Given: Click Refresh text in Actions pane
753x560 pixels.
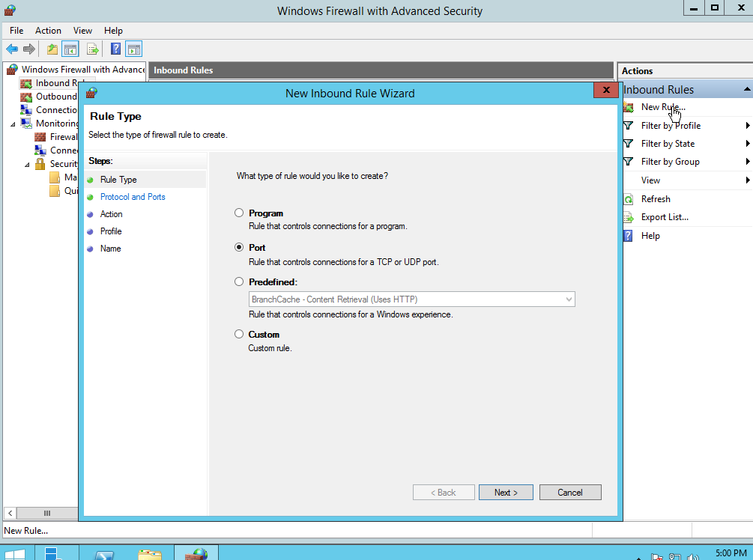Looking at the screenshot, I should point(656,199).
